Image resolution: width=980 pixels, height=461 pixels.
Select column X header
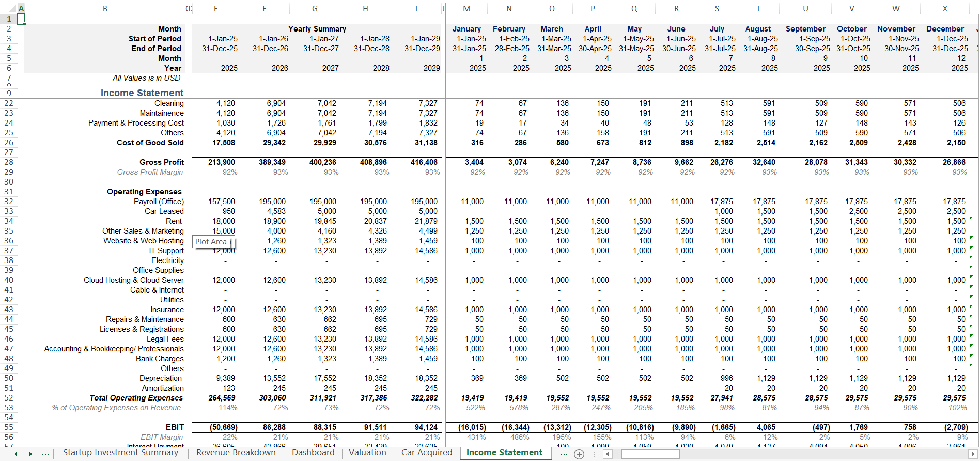[945, 9]
